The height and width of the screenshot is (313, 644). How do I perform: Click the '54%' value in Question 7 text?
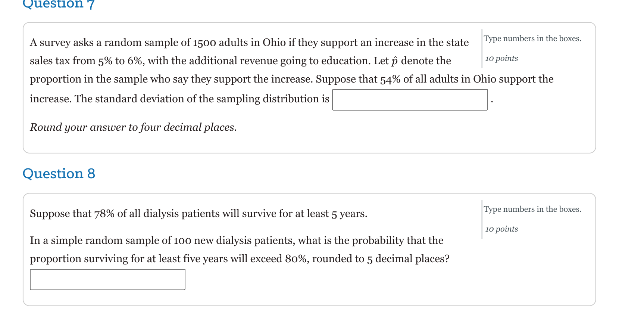tap(390, 79)
